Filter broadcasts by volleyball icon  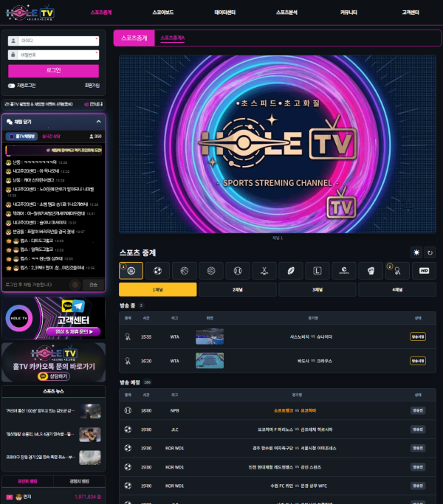pos(211,271)
